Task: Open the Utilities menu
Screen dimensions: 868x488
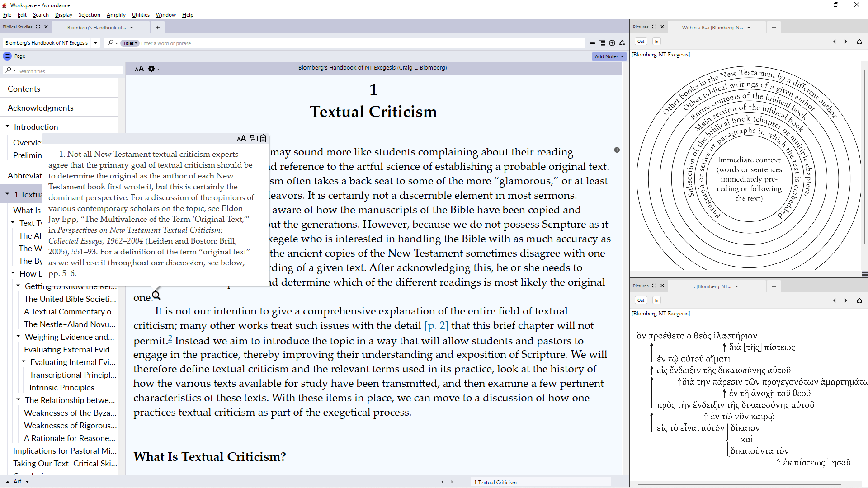Action: click(x=140, y=15)
